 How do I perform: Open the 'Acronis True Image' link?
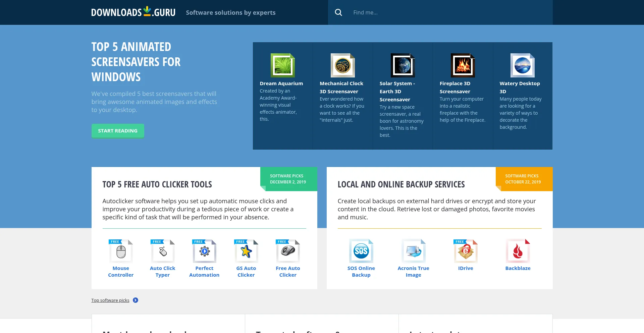coord(414,272)
